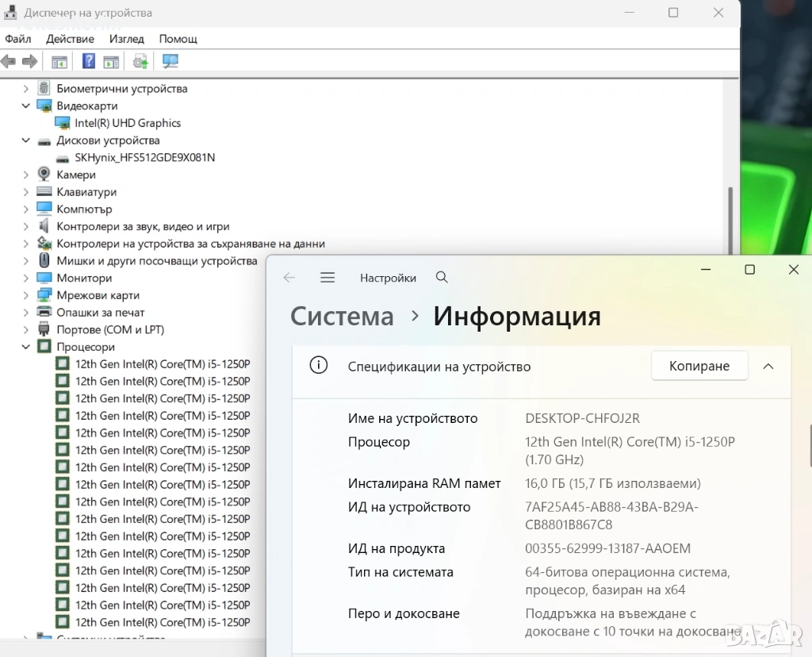Click the back arrow in Settings window
812x657 pixels.
289,278
